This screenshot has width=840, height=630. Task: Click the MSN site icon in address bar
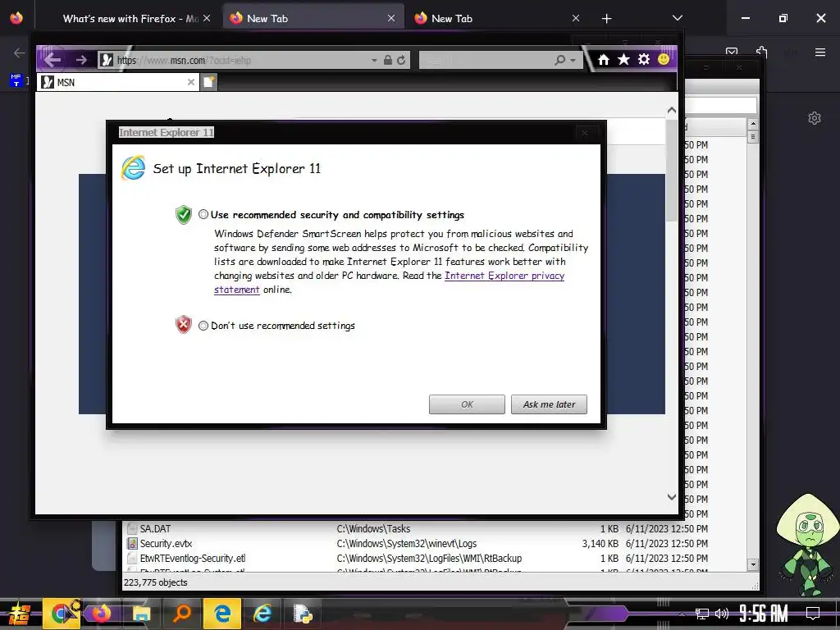point(107,60)
